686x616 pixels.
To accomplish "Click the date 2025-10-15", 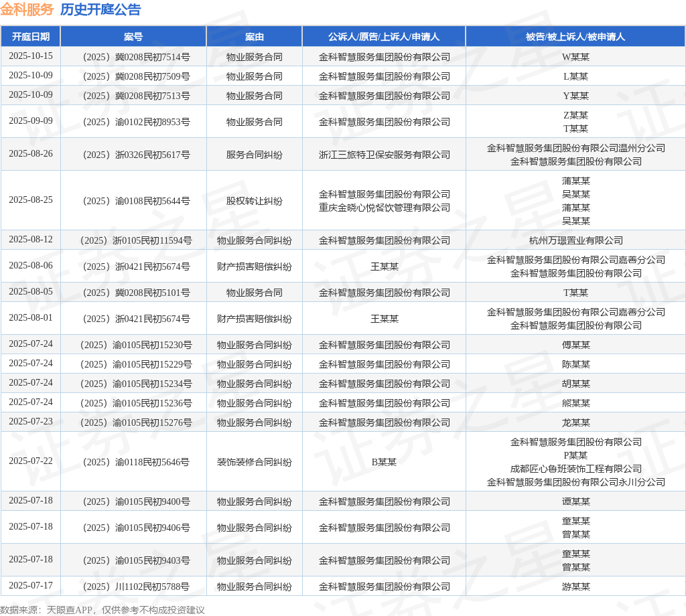I will 31,56.
